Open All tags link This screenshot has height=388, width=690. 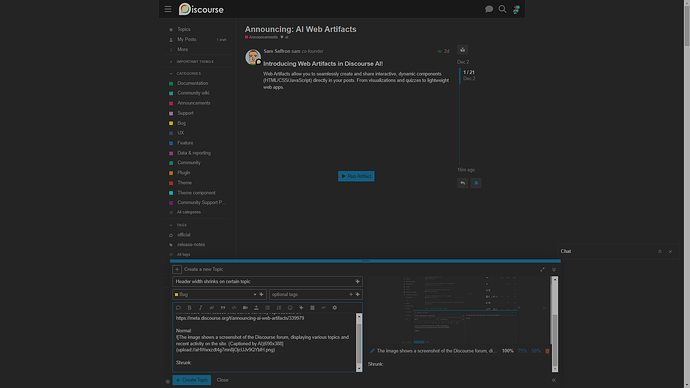[x=184, y=254]
